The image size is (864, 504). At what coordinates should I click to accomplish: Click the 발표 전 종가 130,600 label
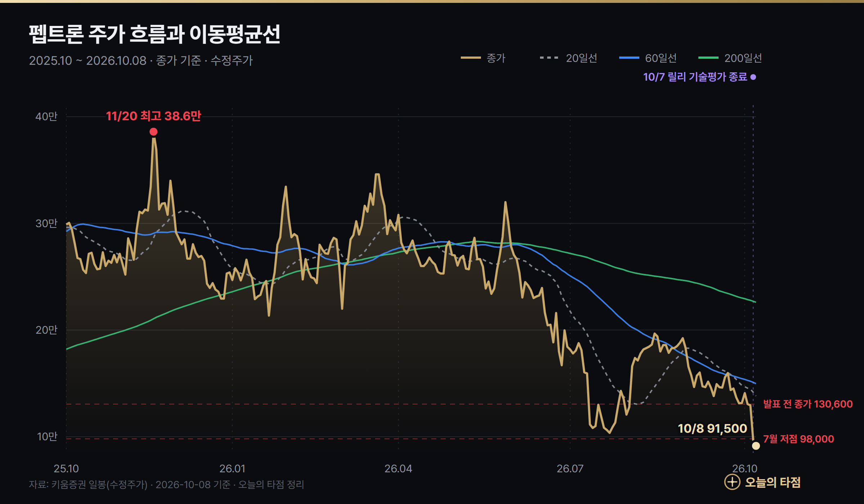click(x=808, y=404)
